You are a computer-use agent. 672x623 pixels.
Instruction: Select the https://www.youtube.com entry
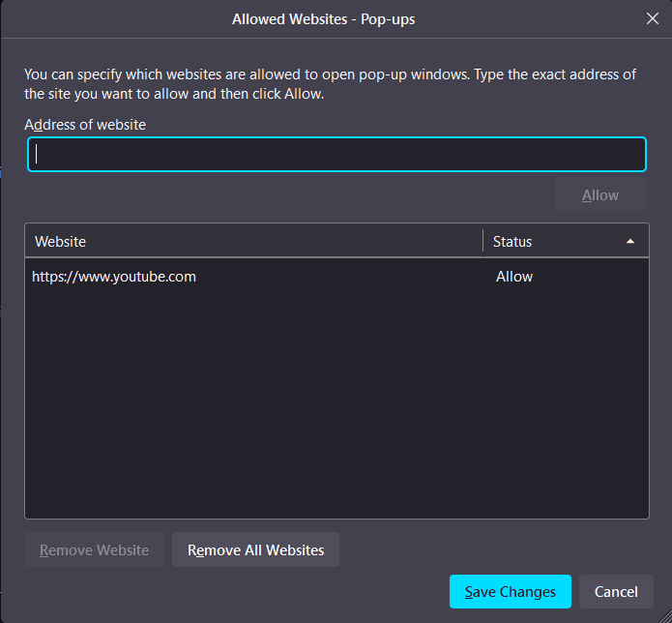pyautogui.click(x=114, y=277)
